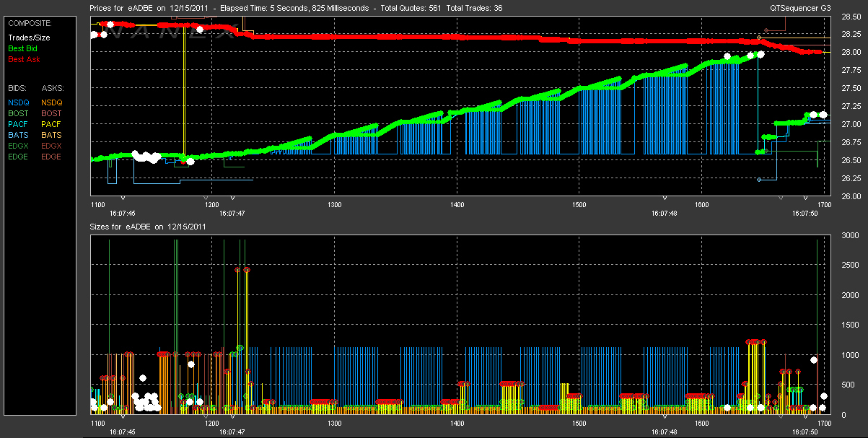Click 16:07:47 timestamp under prices chart

pyautogui.click(x=232, y=214)
